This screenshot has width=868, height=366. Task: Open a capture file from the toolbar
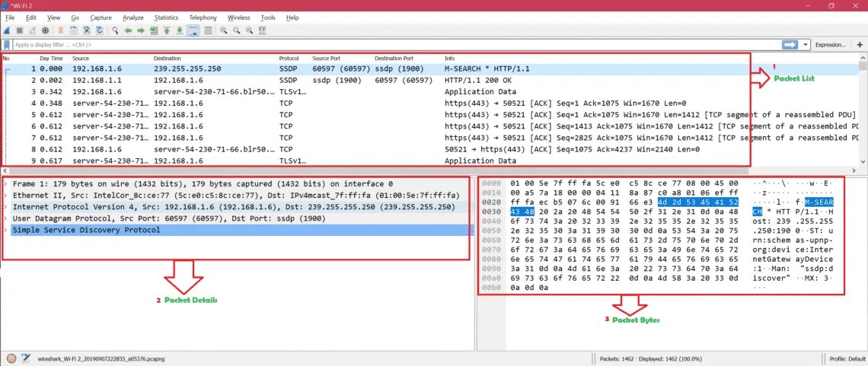(60, 30)
